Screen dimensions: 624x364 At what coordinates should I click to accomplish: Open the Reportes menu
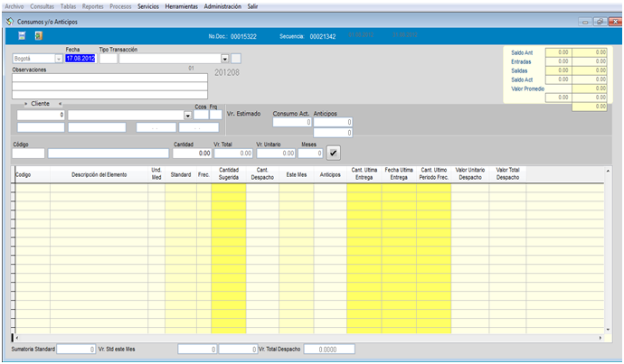93,6
